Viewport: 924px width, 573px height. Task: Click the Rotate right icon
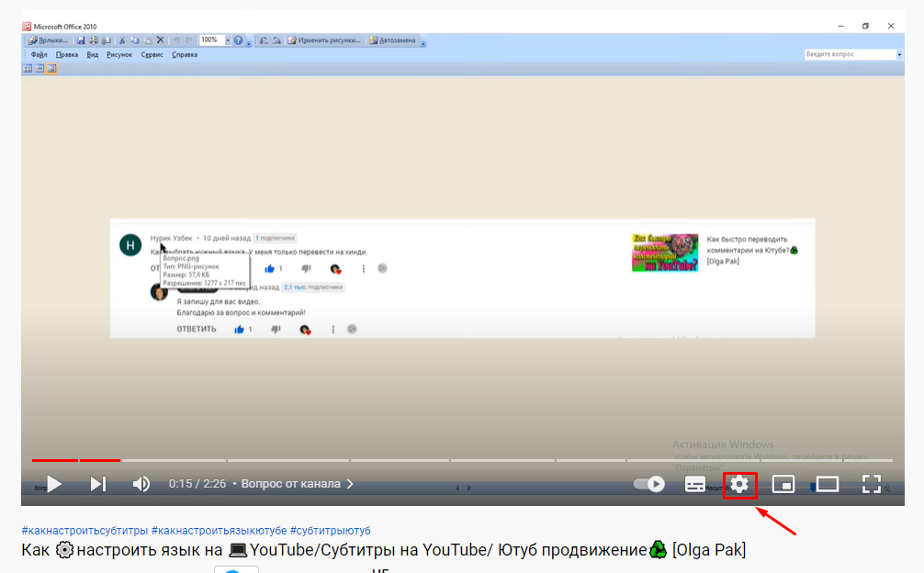[276, 40]
